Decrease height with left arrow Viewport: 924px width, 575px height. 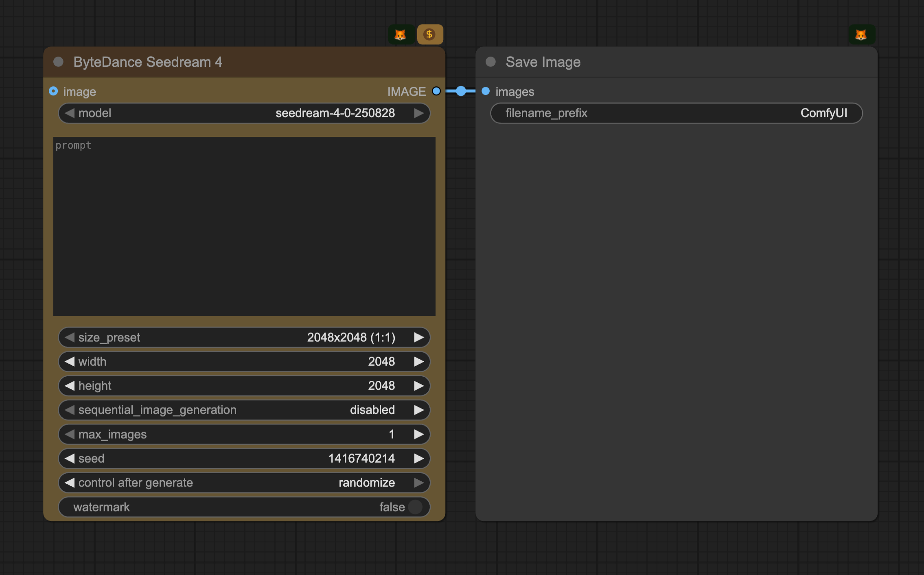pyautogui.click(x=70, y=386)
